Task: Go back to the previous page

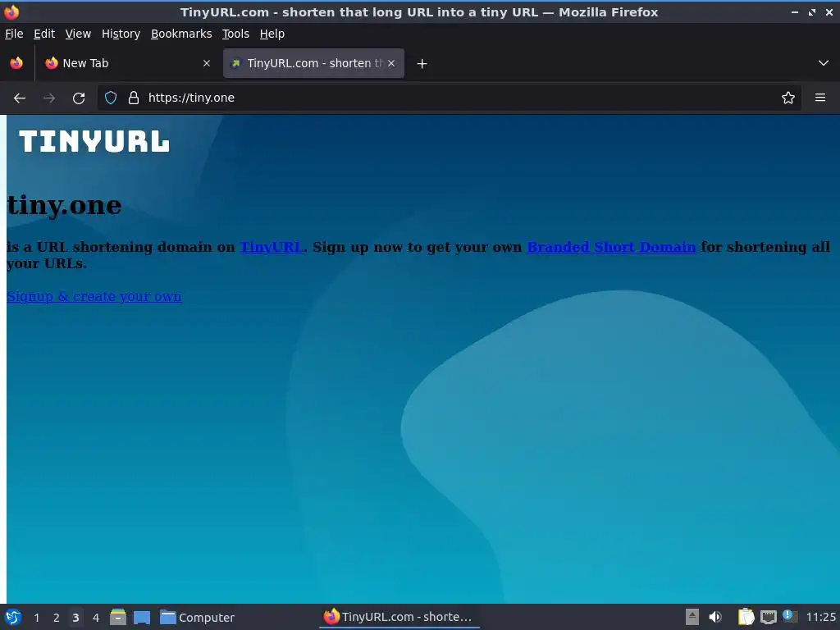Action: tap(20, 98)
